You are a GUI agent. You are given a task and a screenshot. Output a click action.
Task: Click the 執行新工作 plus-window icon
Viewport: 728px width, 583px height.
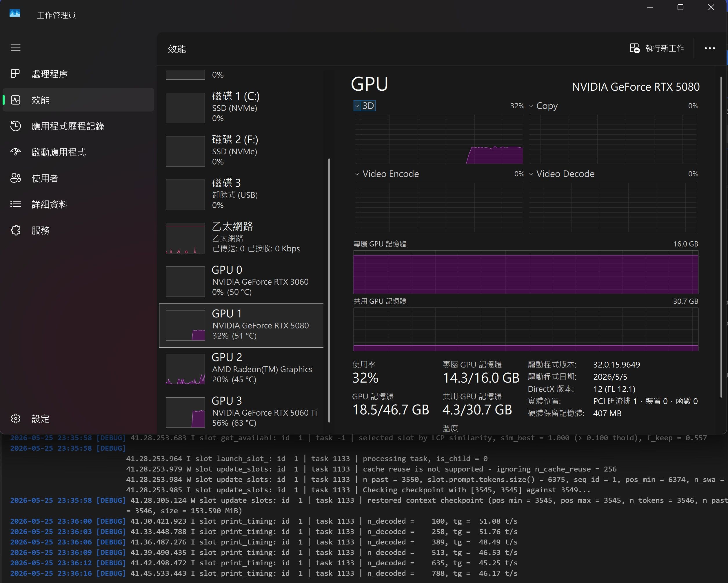634,48
